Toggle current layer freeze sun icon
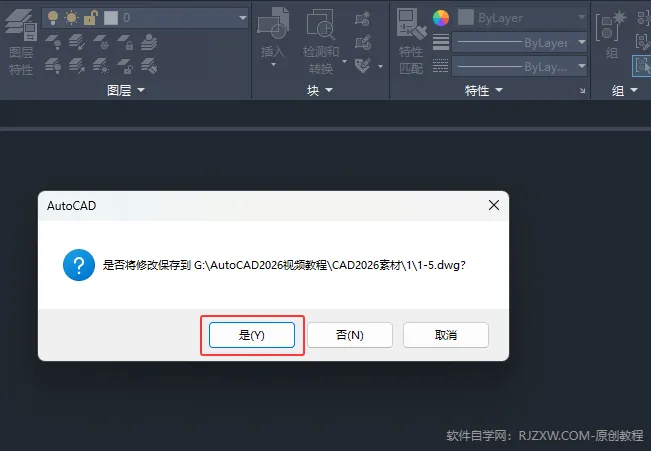 (x=71, y=17)
